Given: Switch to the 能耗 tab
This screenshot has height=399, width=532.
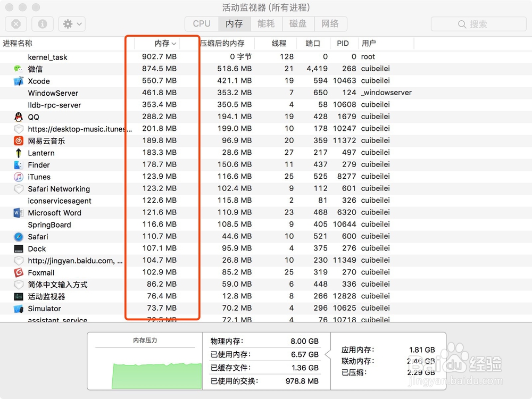Looking at the screenshot, I should (267, 24).
